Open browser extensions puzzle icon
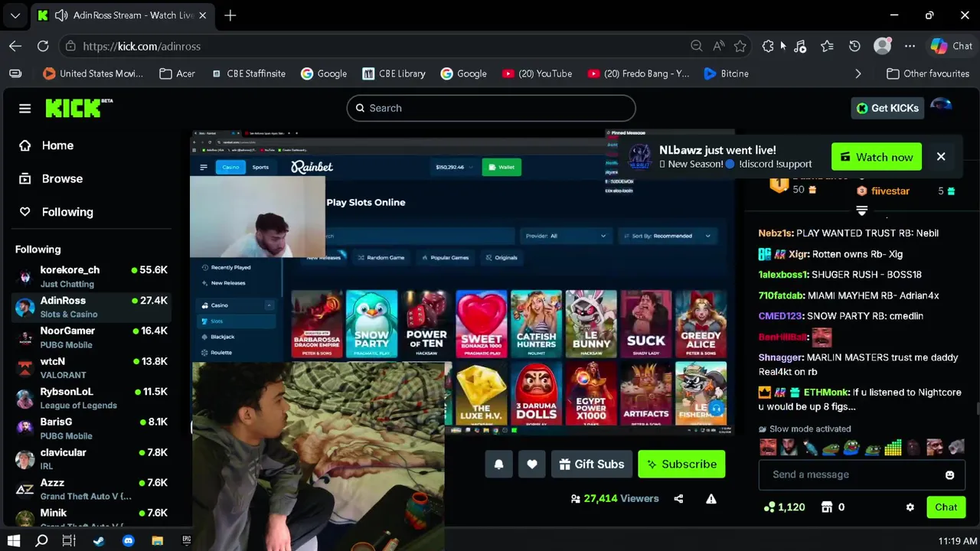This screenshot has height=551, width=980. [768, 46]
